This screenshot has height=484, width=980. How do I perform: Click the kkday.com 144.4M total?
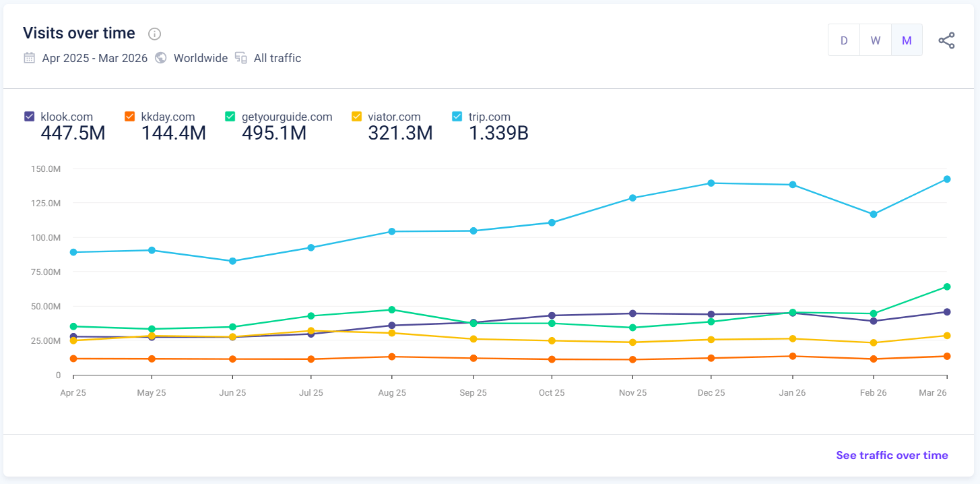pyautogui.click(x=173, y=133)
